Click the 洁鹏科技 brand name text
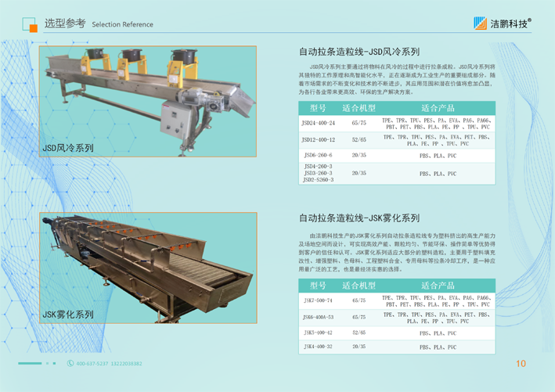 coord(510,23)
